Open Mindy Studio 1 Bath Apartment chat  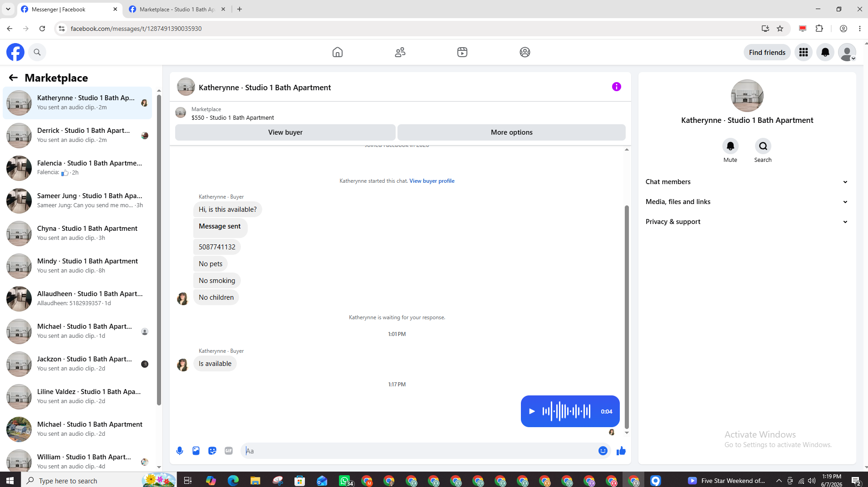coord(77,266)
